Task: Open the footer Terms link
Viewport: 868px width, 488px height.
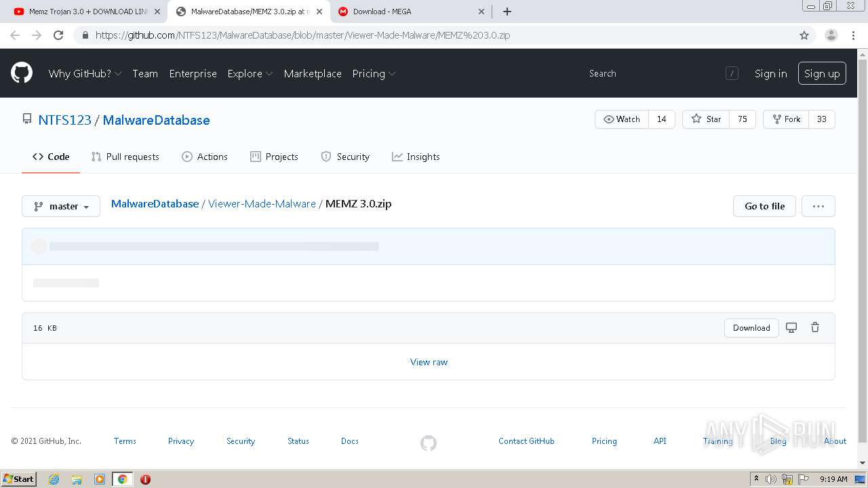Action: (125, 441)
